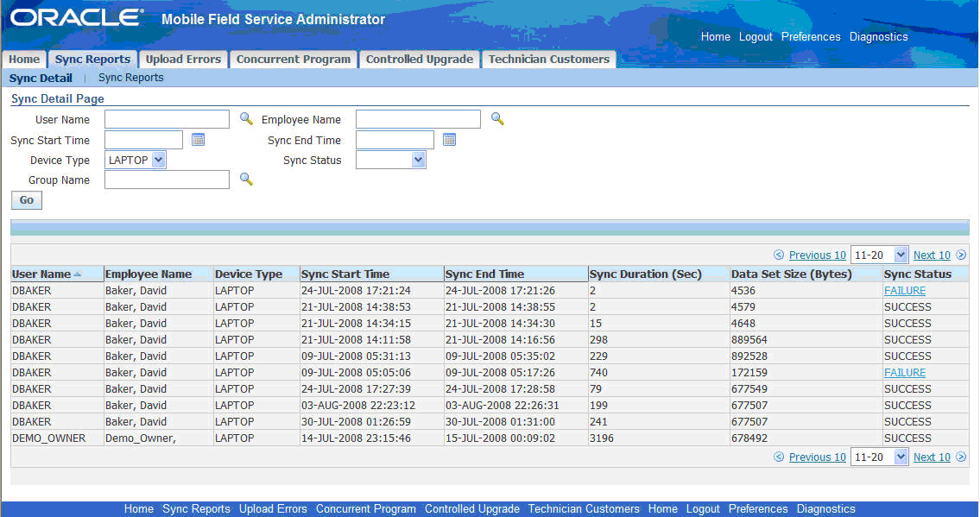Click Preferences link in top header
The image size is (980, 517).
(x=811, y=36)
